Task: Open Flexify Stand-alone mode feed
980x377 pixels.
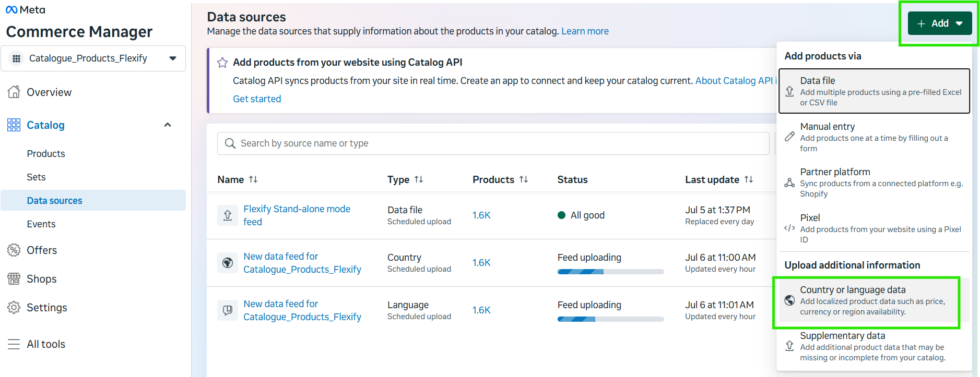Action: [x=297, y=215]
